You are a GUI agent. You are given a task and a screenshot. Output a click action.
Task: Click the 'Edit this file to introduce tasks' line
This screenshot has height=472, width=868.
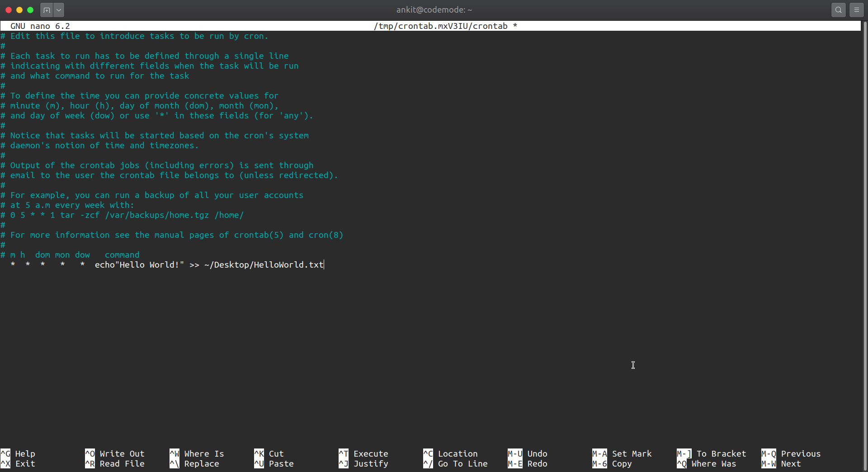[135, 36]
